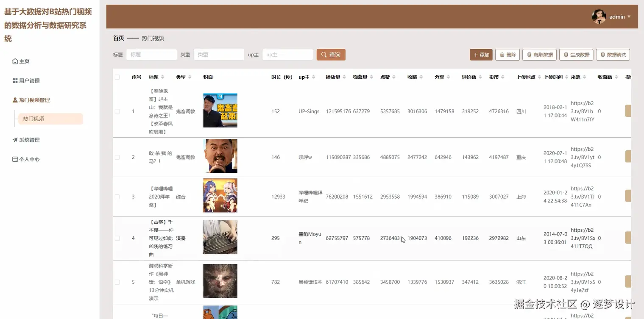The image size is (644, 319).
Task: Click the sort arrows next to up主 header
Action: pyautogui.click(x=314, y=77)
